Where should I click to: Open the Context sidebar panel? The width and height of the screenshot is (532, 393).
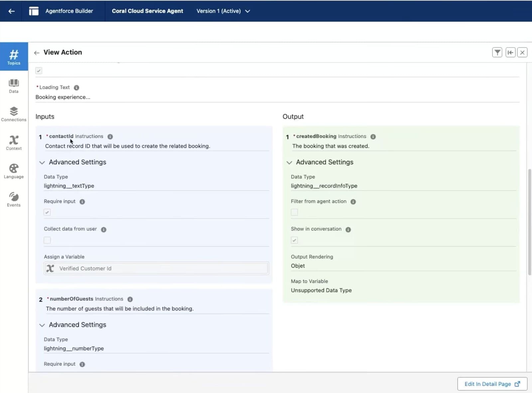point(14,143)
